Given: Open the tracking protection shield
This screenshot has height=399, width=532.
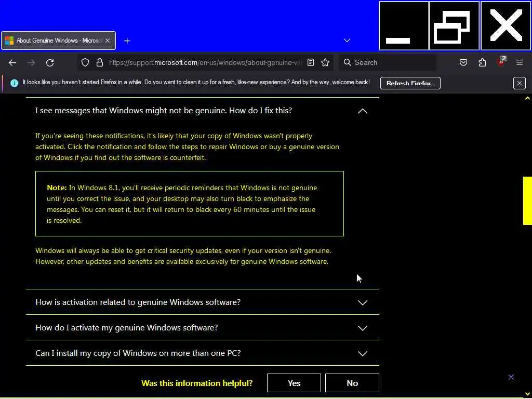Looking at the screenshot, I should [85, 62].
